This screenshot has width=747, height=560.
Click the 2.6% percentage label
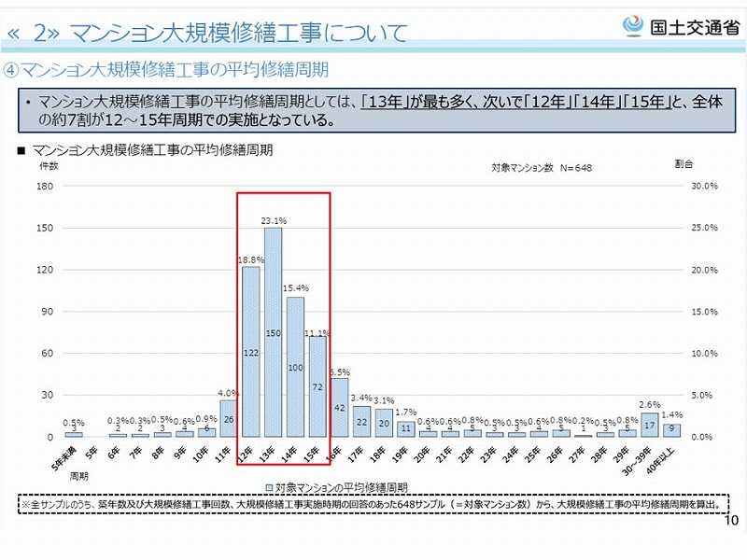650,404
